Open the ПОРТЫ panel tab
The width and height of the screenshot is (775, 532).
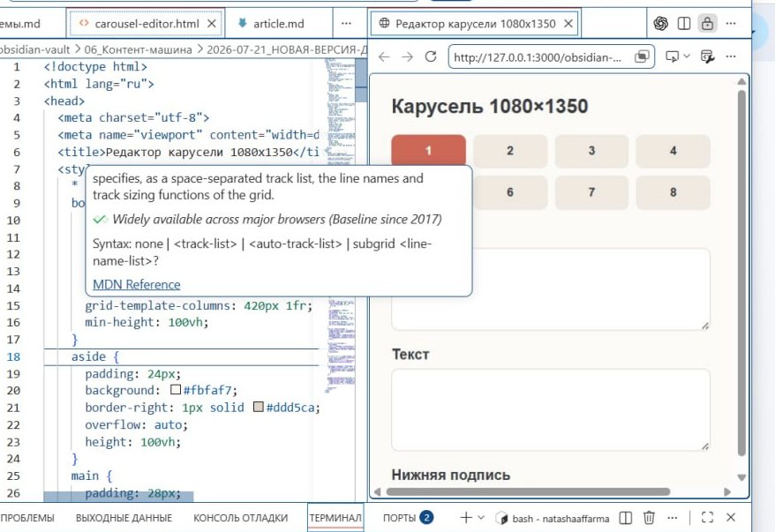(x=399, y=518)
